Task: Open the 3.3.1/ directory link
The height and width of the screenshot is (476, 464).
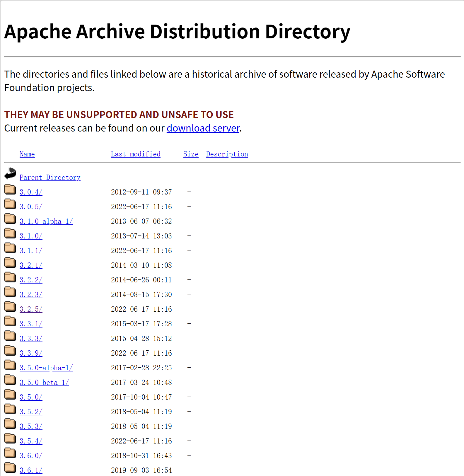Action: point(31,324)
